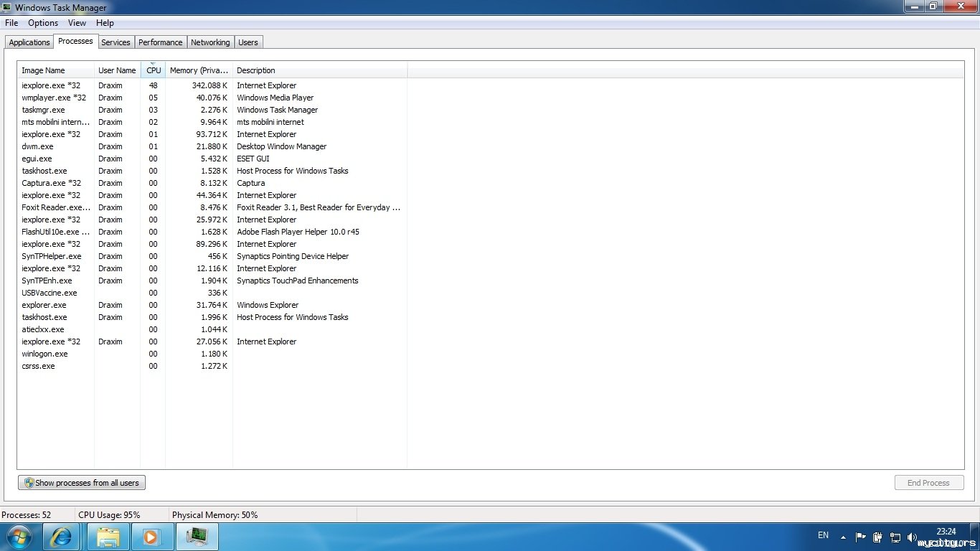Select the csrss.exe process
The height and width of the screenshot is (551, 980).
coord(212,366)
